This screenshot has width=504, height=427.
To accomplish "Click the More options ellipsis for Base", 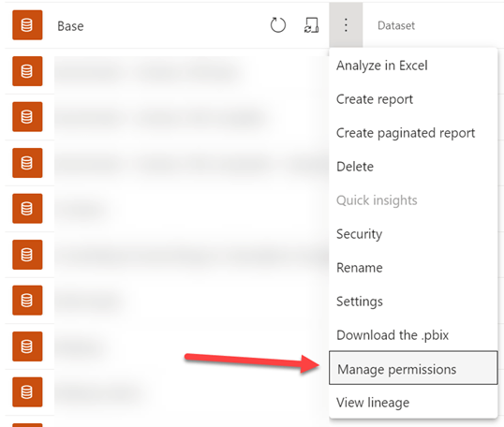I will (x=346, y=25).
